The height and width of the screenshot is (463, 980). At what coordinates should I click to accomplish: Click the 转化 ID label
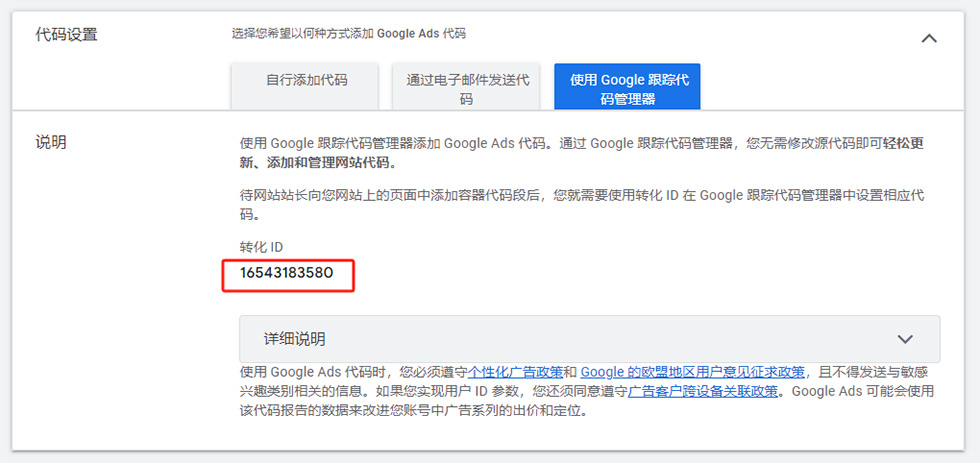click(x=255, y=247)
